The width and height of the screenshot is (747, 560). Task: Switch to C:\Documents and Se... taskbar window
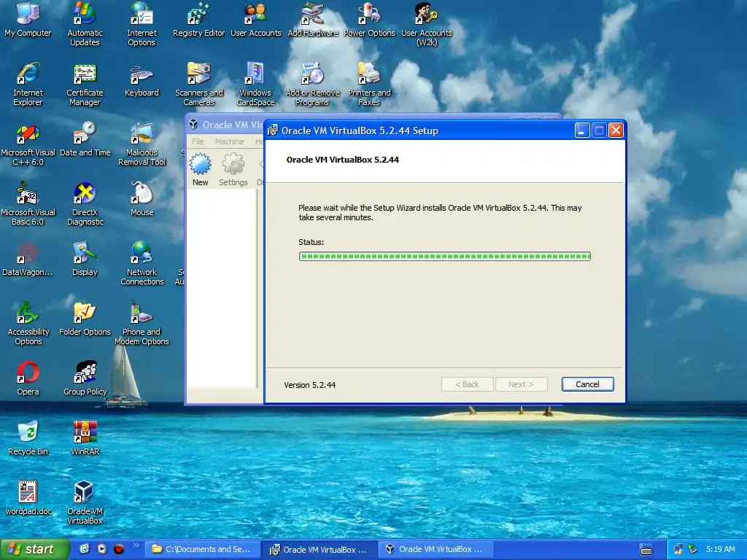pyautogui.click(x=202, y=549)
